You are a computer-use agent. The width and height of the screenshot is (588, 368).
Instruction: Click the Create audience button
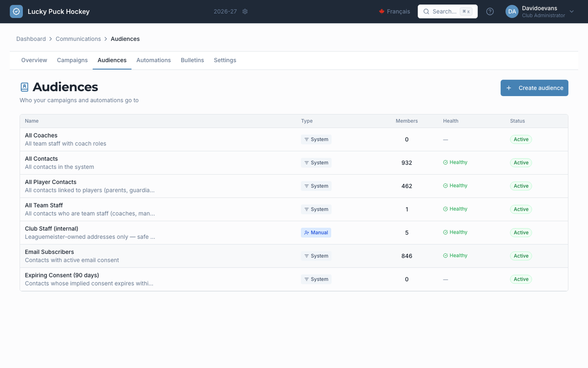tap(534, 88)
